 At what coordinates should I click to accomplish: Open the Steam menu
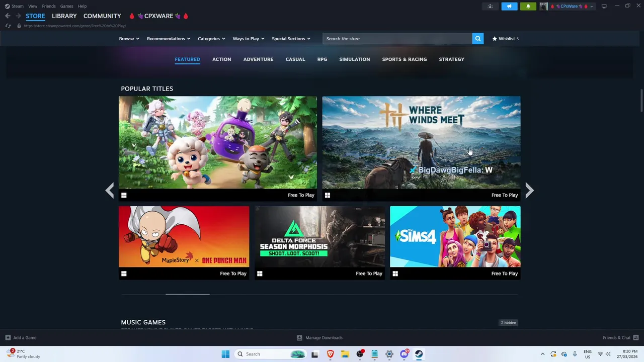click(18, 6)
